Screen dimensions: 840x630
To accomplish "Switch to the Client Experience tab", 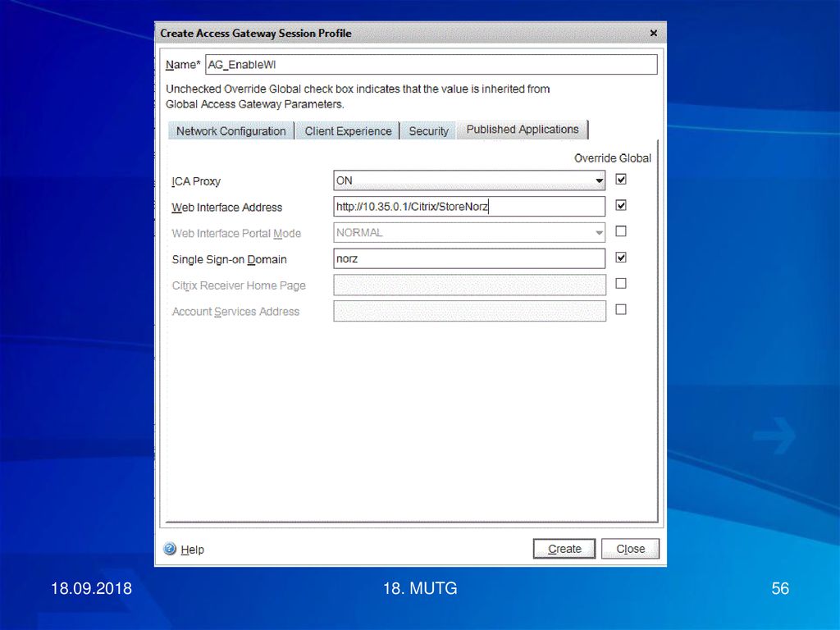I will pyautogui.click(x=348, y=130).
